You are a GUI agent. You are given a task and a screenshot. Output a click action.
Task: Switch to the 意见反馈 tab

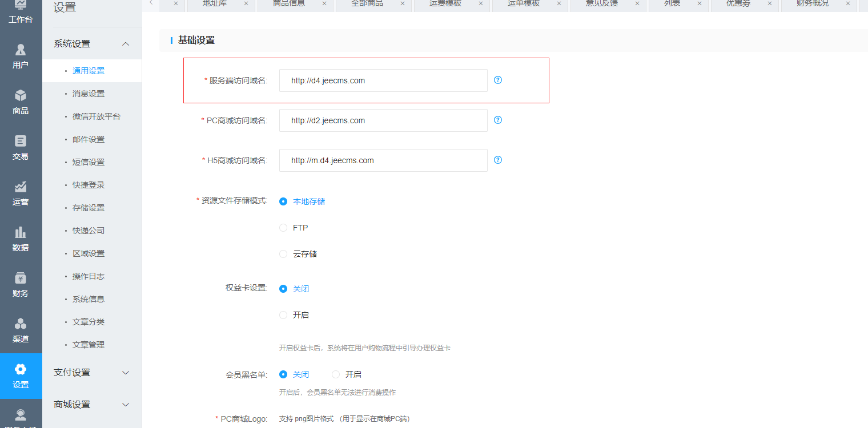click(x=602, y=3)
